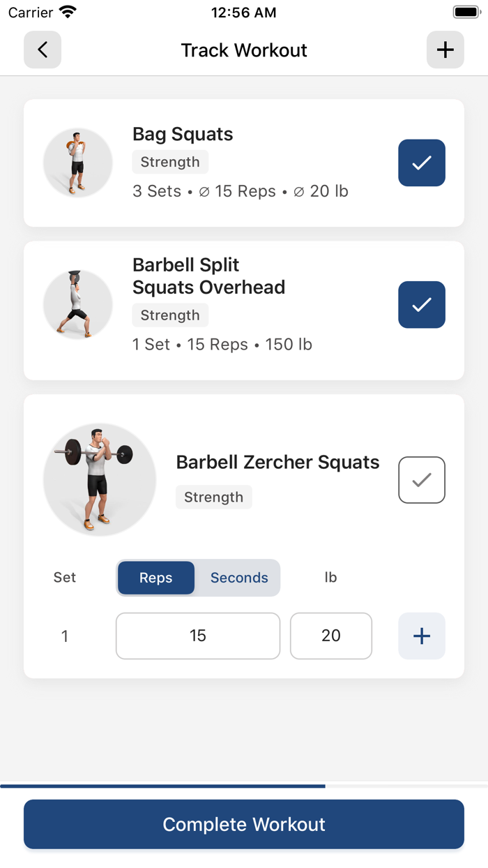The width and height of the screenshot is (488, 868).
Task: Click the battery icon in status bar
Action: pos(466,11)
